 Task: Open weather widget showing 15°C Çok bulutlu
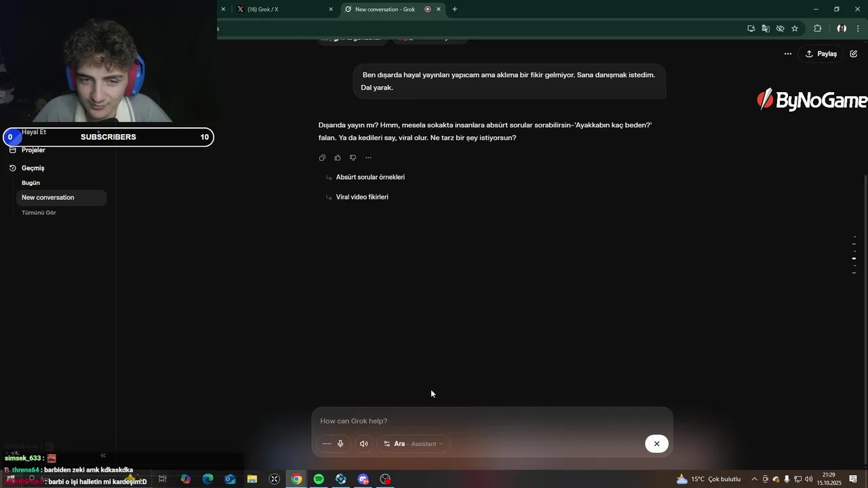[x=709, y=479]
